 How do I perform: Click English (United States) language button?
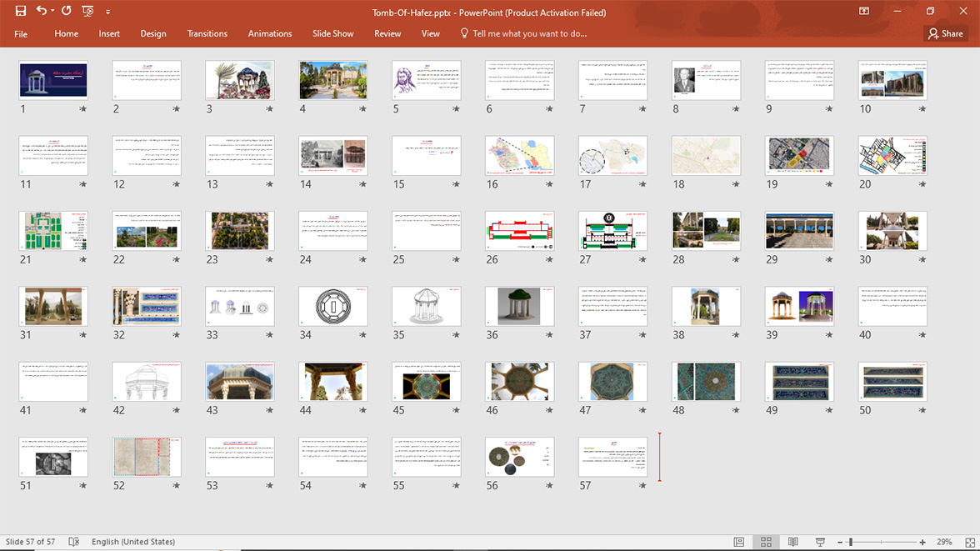click(x=133, y=542)
